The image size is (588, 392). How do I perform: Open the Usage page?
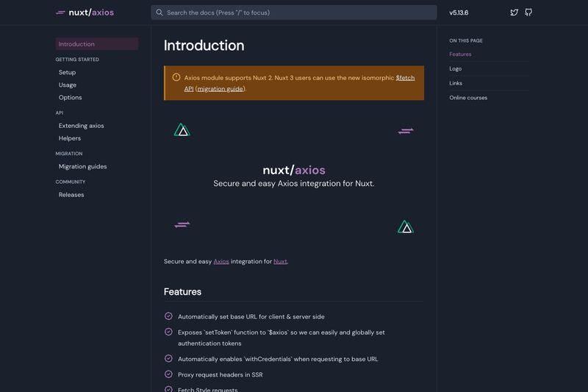coord(68,85)
